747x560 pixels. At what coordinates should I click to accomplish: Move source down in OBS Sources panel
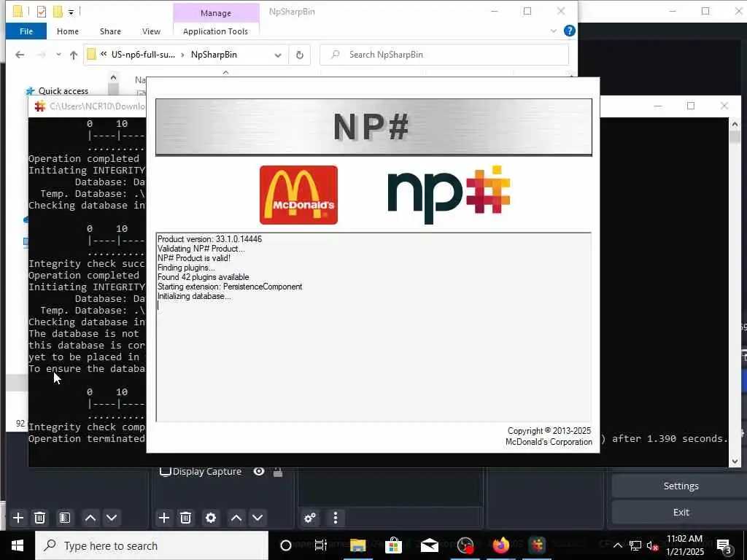click(258, 518)
